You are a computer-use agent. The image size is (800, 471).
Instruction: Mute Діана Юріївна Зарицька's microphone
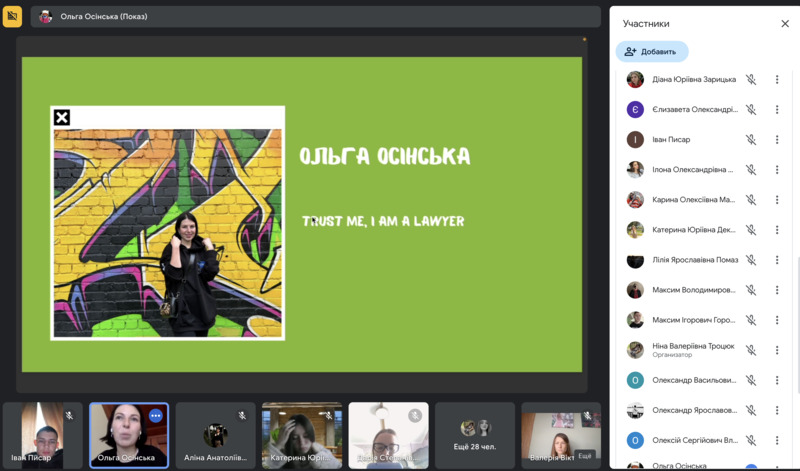[751, 80]
